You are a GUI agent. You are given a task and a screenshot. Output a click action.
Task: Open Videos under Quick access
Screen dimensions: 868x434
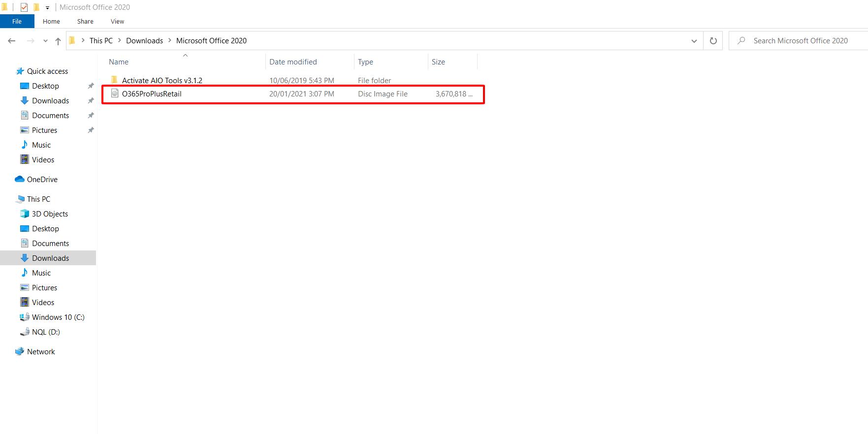click(43, 160)
